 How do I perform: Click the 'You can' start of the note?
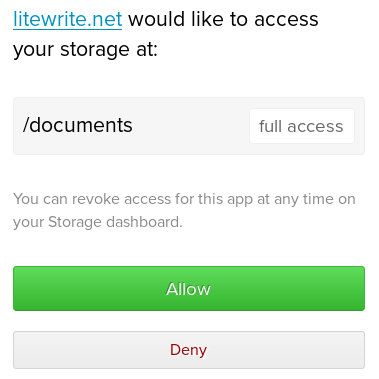coord(37,199)
